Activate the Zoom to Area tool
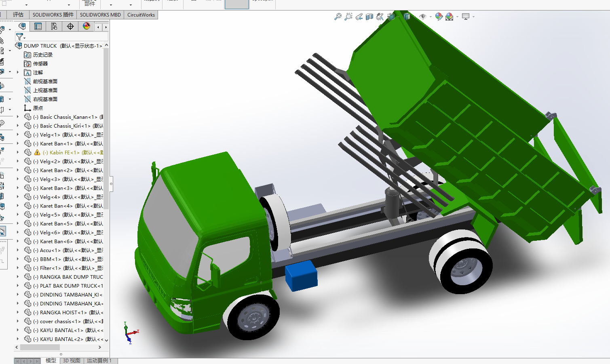The image size is (610, 364). click(x=348, y=17)
